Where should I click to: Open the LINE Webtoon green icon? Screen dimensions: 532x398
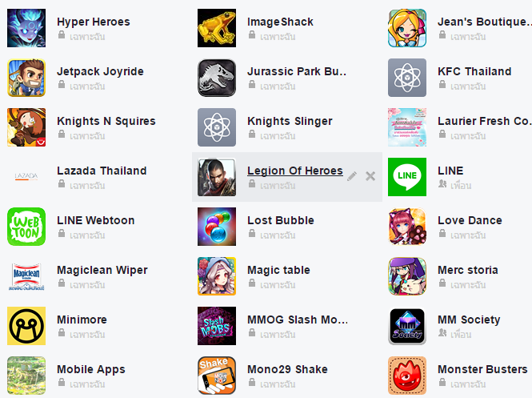click(26, 227)
